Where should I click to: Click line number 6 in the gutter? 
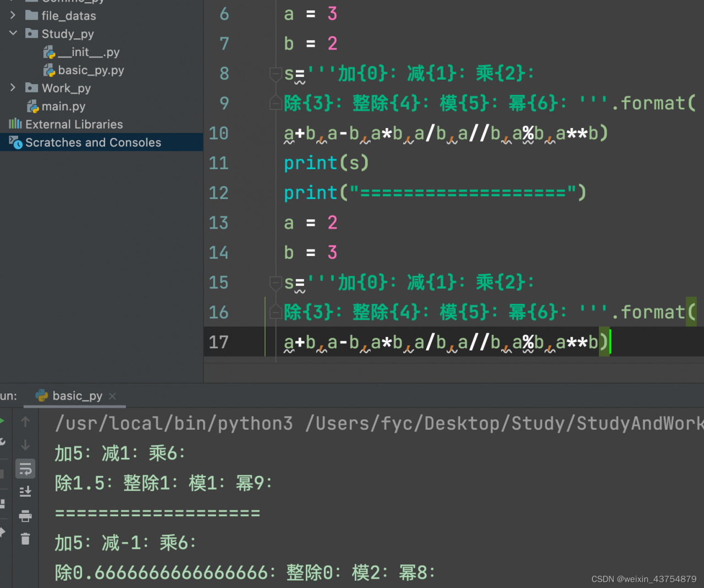point(224,14)
